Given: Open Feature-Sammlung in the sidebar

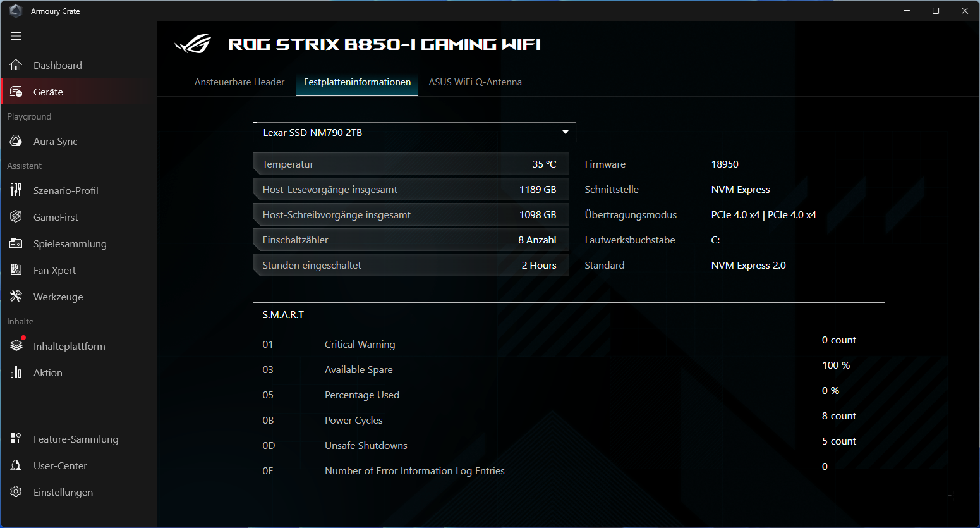Looking at the screenshot, I should tap(76, 439).
